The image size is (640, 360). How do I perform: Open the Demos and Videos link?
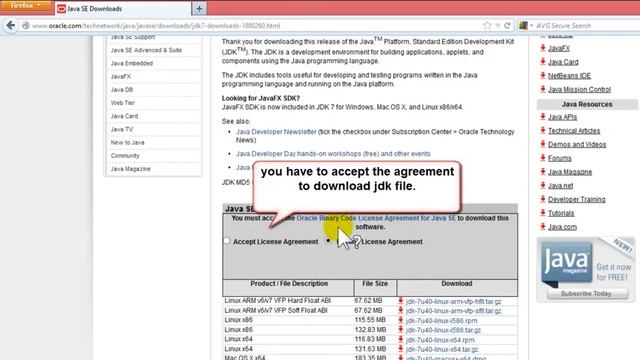[577, 144]
